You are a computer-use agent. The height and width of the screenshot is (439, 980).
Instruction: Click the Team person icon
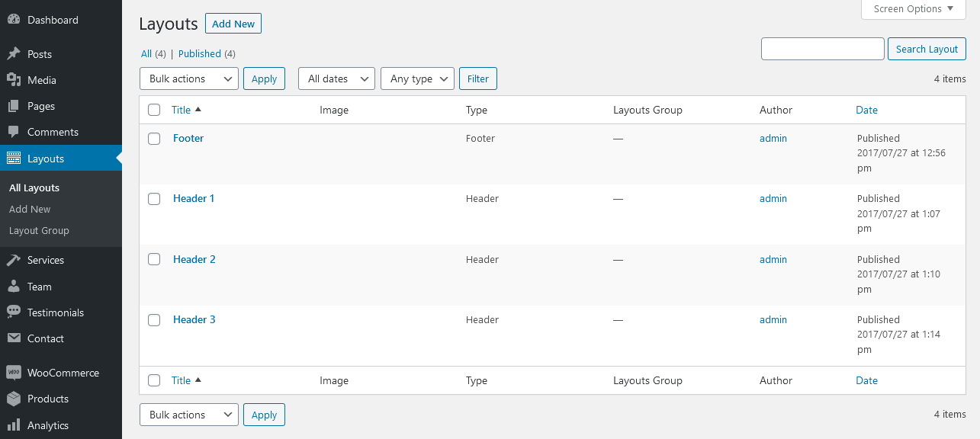click(14, 287)
